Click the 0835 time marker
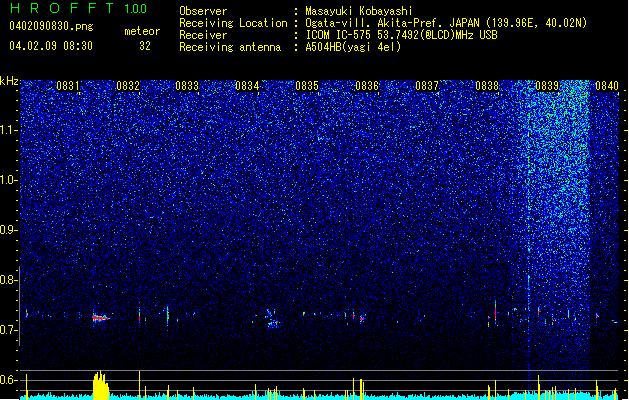 point(307,86)
